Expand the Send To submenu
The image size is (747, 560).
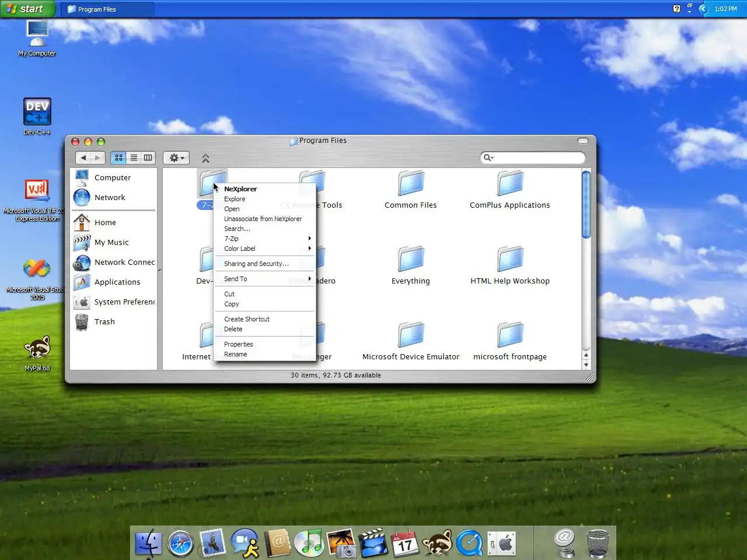[x=266, y=279]
